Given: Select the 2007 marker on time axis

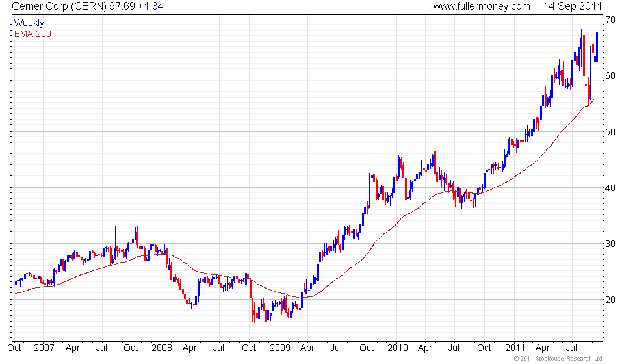Looking at the screenshot, I should (x=44, y=348).
